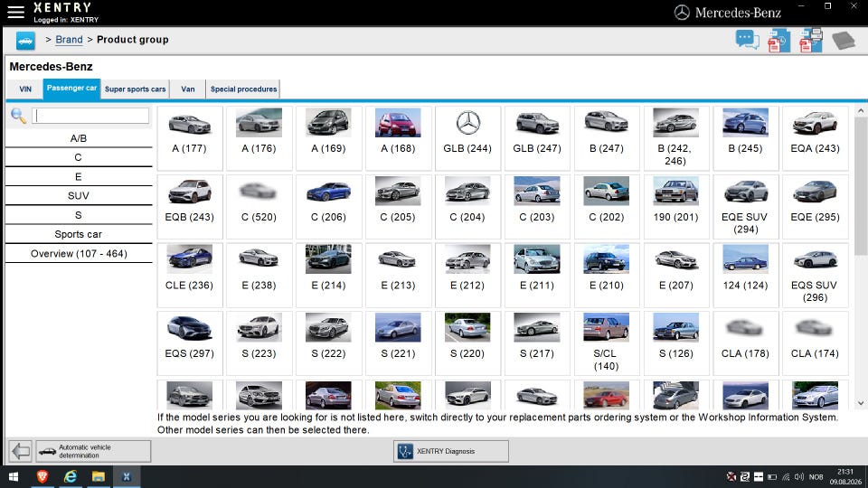
Task: Go to Brand breadcrumb link
Action: (x=70, y=40)
